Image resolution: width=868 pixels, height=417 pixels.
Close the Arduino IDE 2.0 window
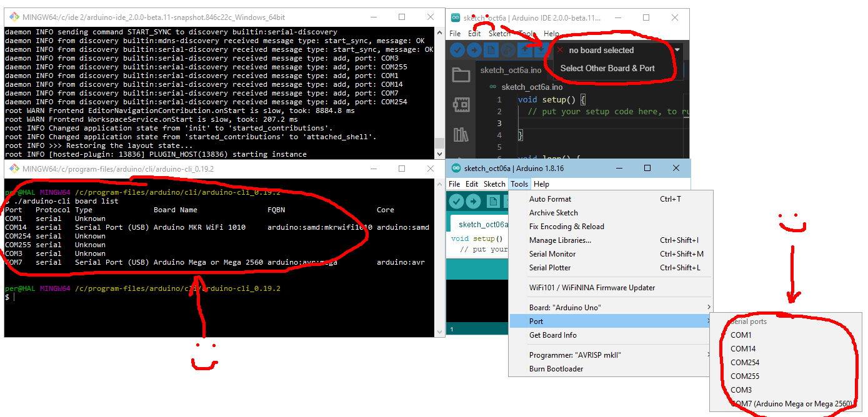(x=675, y=17)
